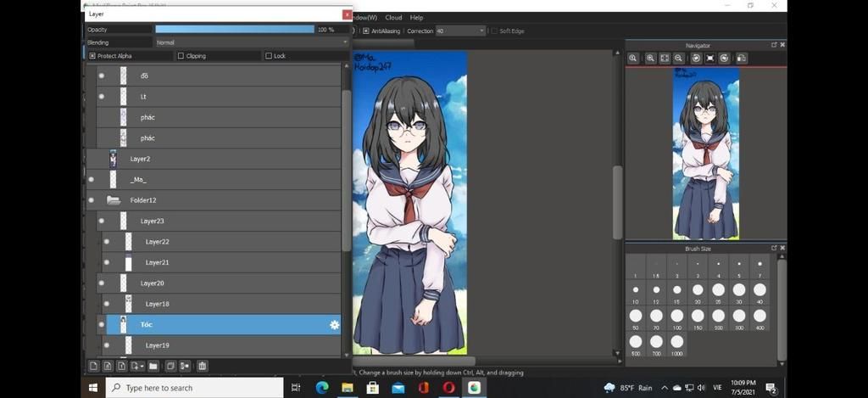Create a new layer folder
The image size is (868, 398).
click(153, 366)
